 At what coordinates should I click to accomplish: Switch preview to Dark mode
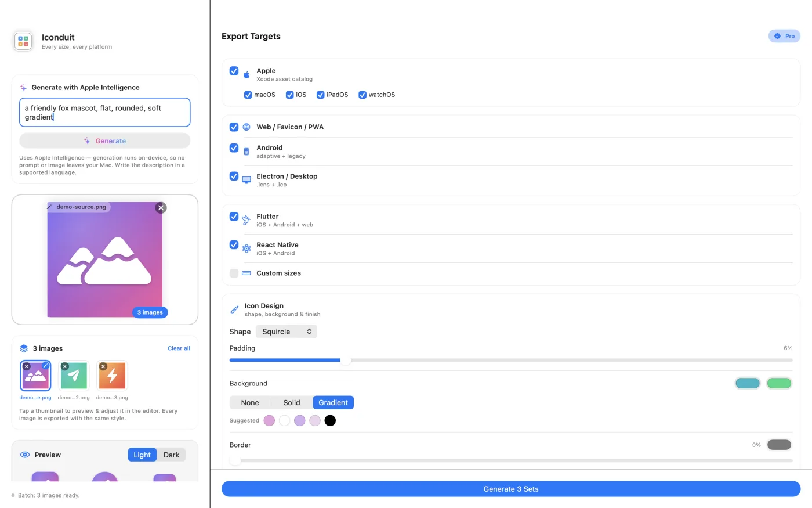(171, 455)
